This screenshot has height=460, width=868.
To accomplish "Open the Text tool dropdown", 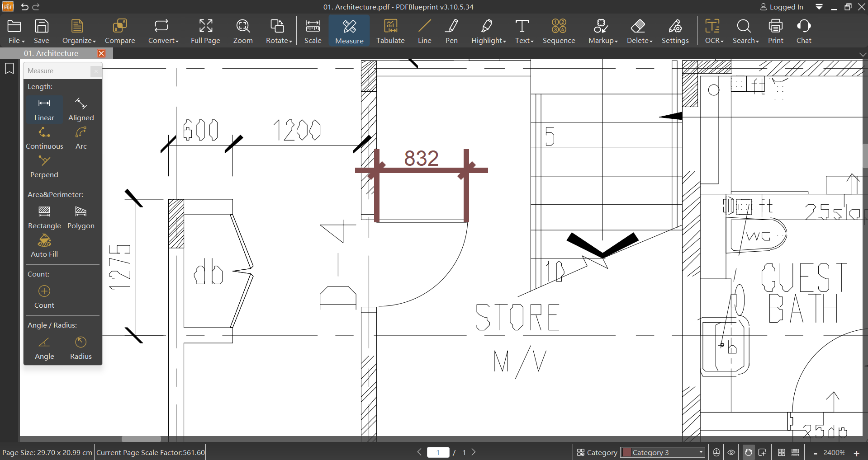I will tap(524, 31).
